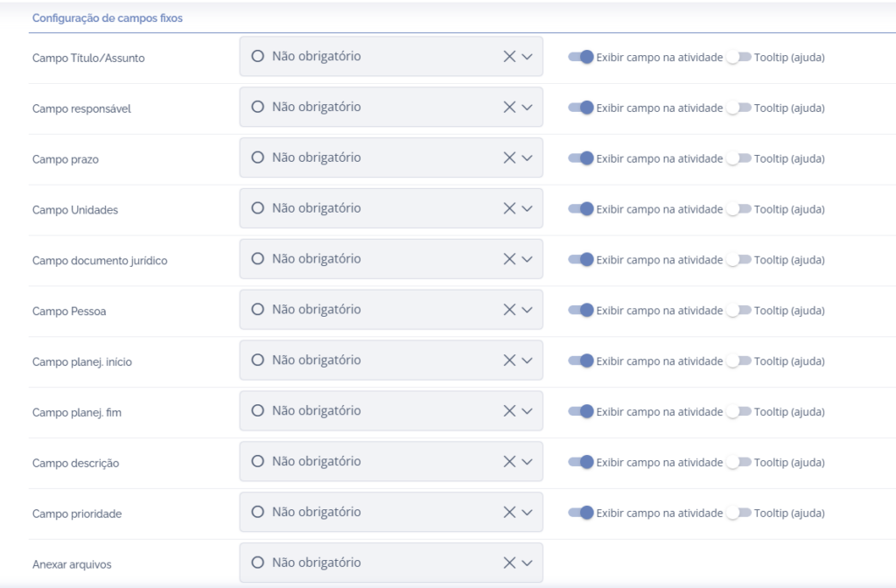Turn off 'Exibir campo na atividade' for Campo prioridade
This screenshot has width=896, height=588.
(581, 513)
